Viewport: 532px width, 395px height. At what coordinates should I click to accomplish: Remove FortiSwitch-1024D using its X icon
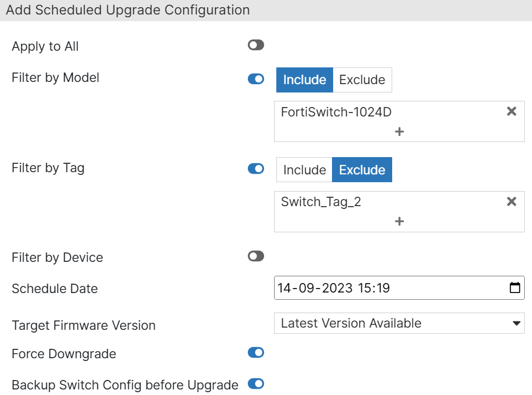tap(511, 111)
